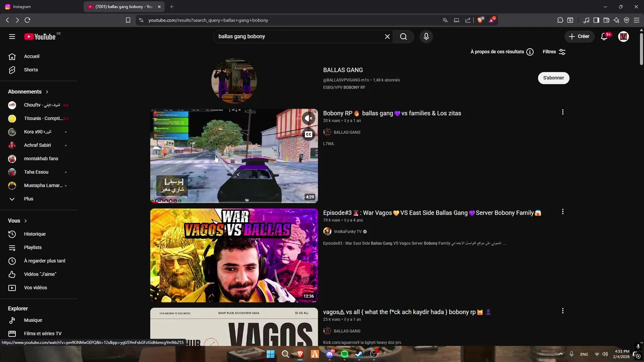Image resolution: width=644 pixels, height=362 pixels.
Task: Open the browser extensions puzzle icon
Action: point(560,20)
